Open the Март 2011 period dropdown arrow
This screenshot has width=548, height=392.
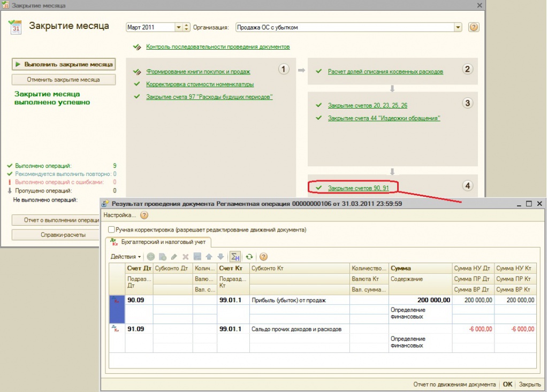pyautogui.click(x=179, y=27)
